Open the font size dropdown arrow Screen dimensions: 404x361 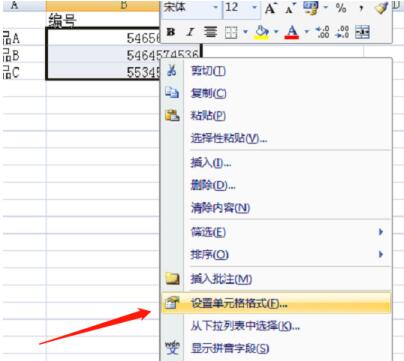[255, 7]
